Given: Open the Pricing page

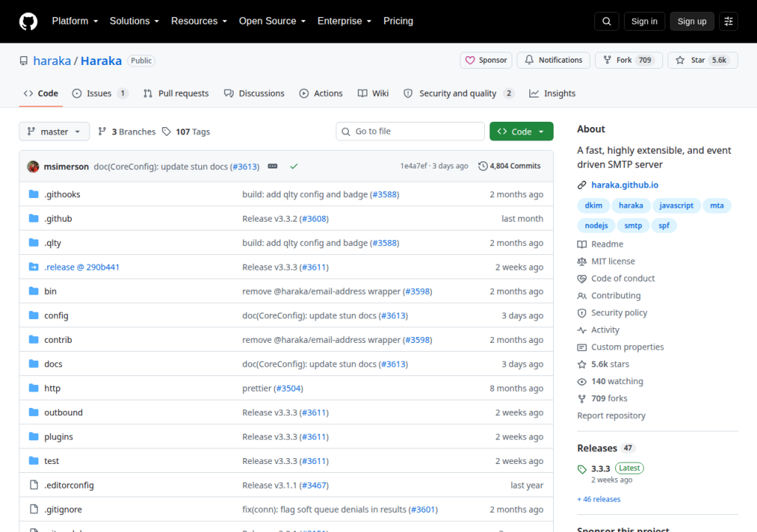Looking at the screenshot, I should coord(398,21).
